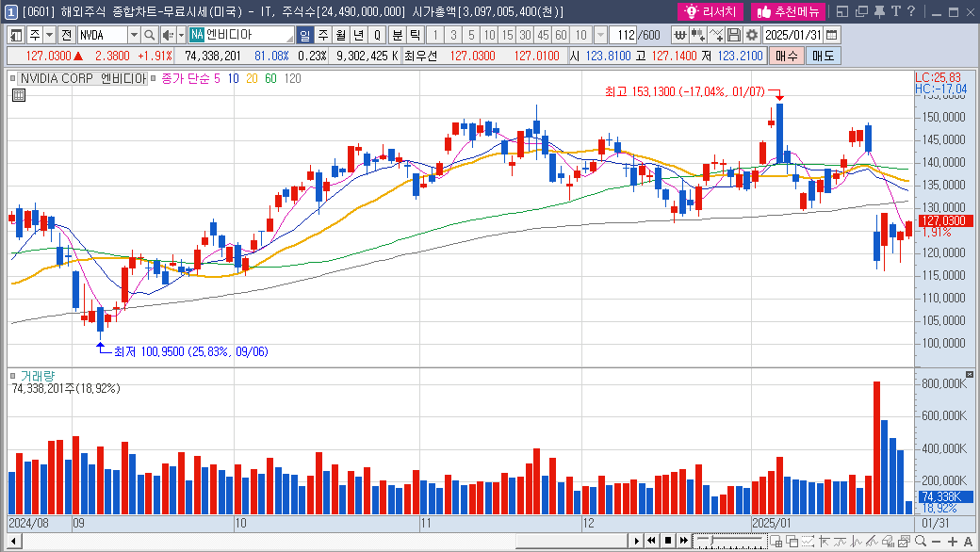Image resolution: width=980 pixels, height=552 pixels.
Task: Open the 주 market type dropdown arrow
Action: click(49, 35)
